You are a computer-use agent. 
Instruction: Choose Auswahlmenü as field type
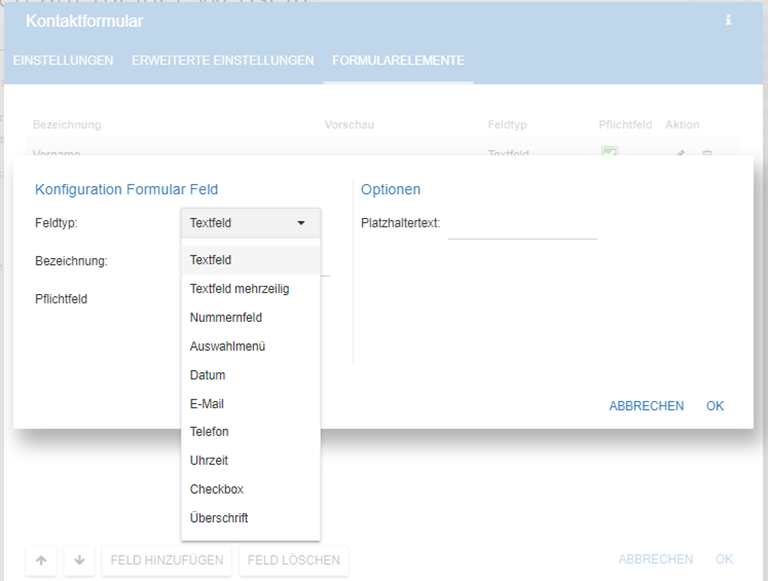[x=227, y=346]
